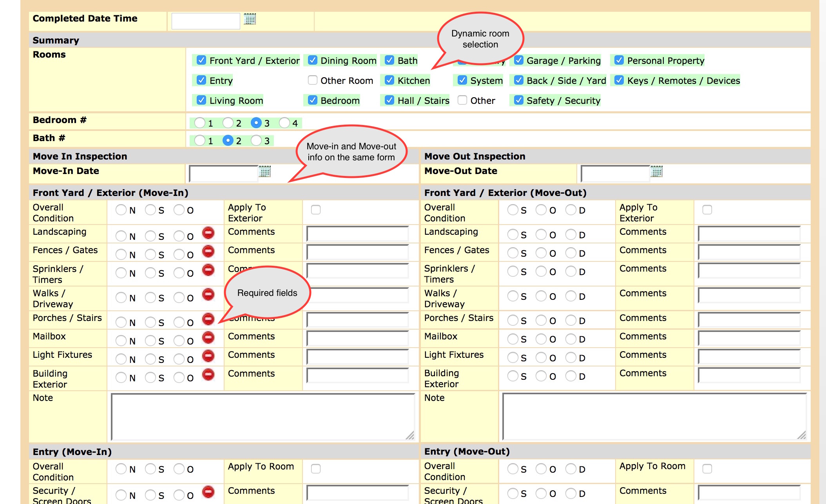The width and height of the screenshot is (826, 504).
Task: Click the required-field icon beside Light Fixtures
Action: (x=208, y=356)
